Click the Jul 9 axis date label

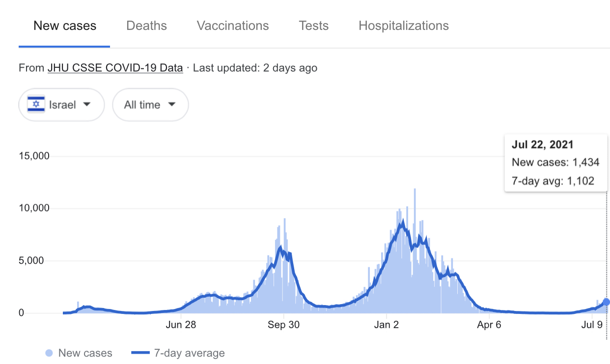592,325
